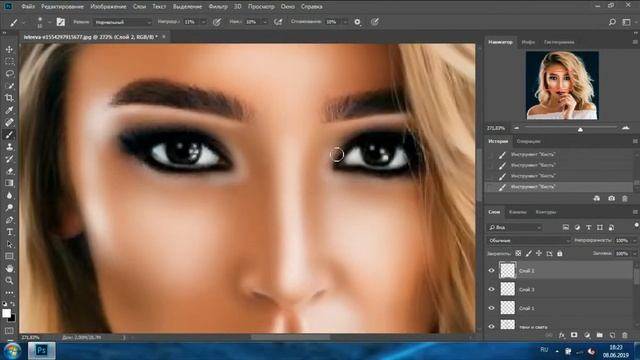The width and height of the screenshot is (640, 360).
Task: Open the tool preset picker arrow
Action: point(24,22)
